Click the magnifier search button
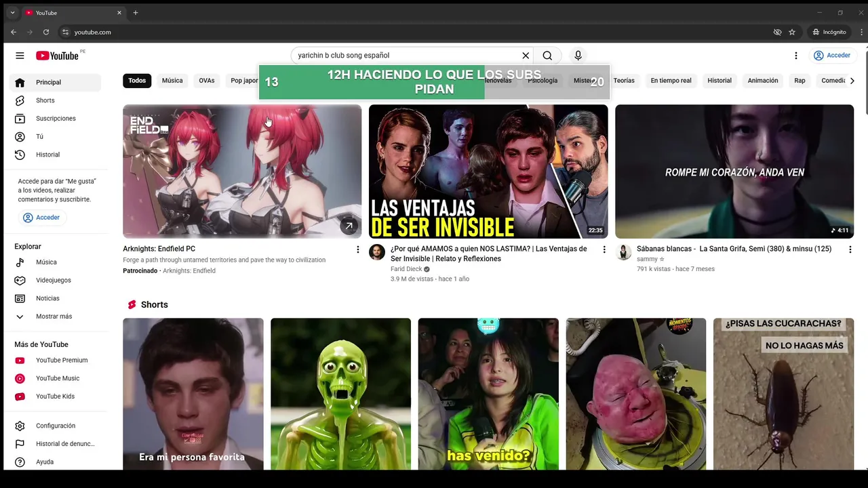The width and height of the screenshot is (868, 488). point(547,56)
